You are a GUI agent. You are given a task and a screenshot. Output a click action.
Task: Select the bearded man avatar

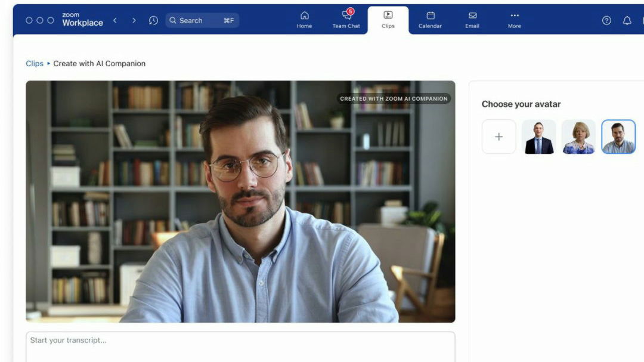click(618, 137)
